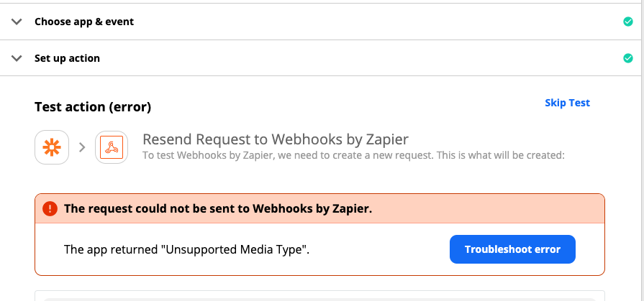Expand the Choose app & event chevron

17,22
